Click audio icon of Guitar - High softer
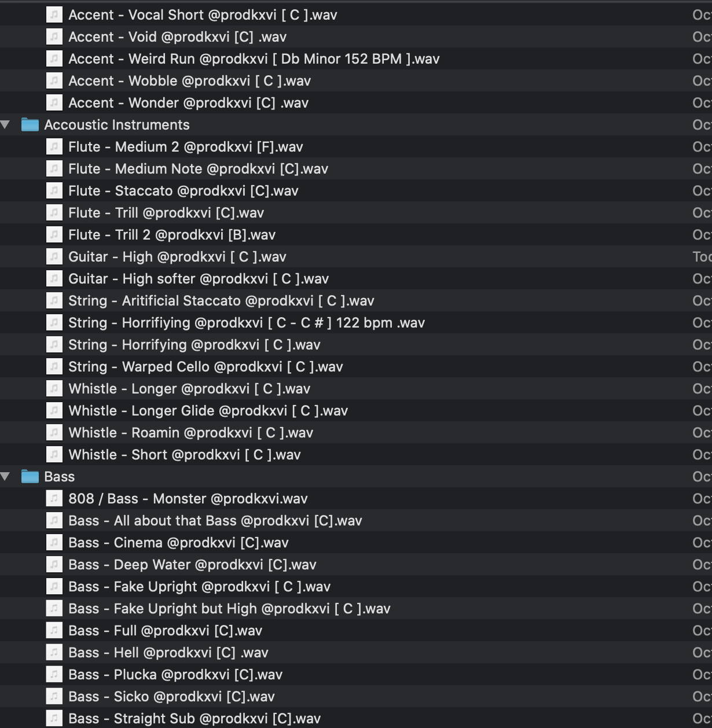 54,278
